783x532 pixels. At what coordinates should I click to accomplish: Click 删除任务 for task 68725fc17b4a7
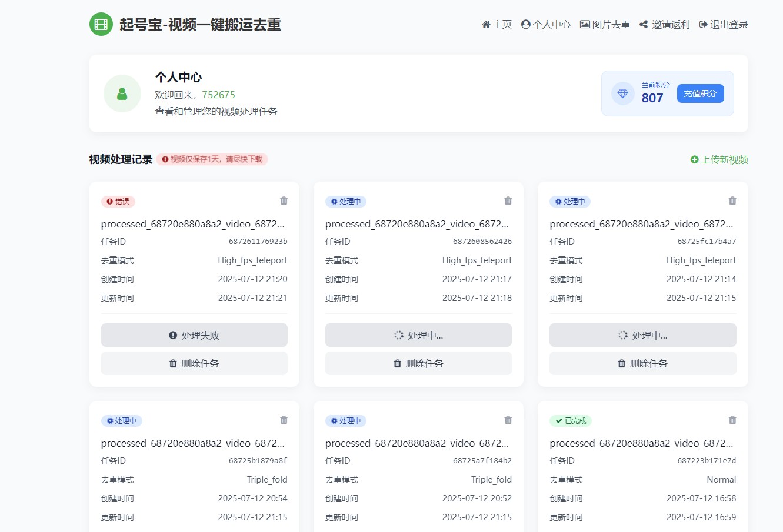coord(642,363)
